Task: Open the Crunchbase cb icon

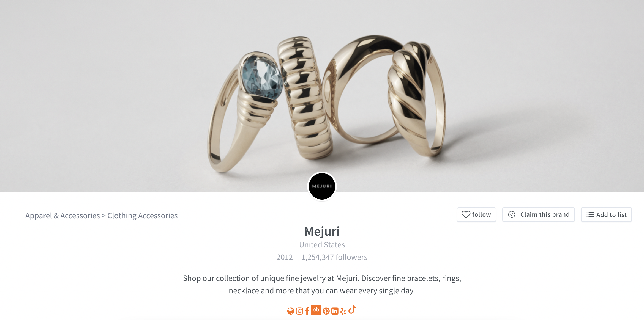Action: pyautogui.click(x=316, y=310)
